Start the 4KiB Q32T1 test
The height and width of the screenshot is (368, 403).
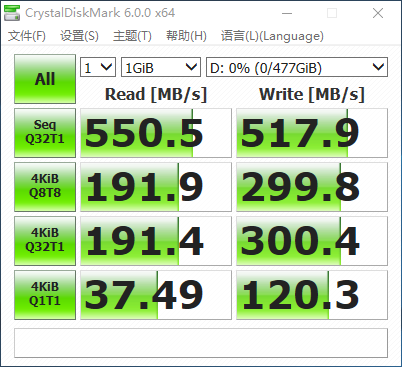click(45, 241)
